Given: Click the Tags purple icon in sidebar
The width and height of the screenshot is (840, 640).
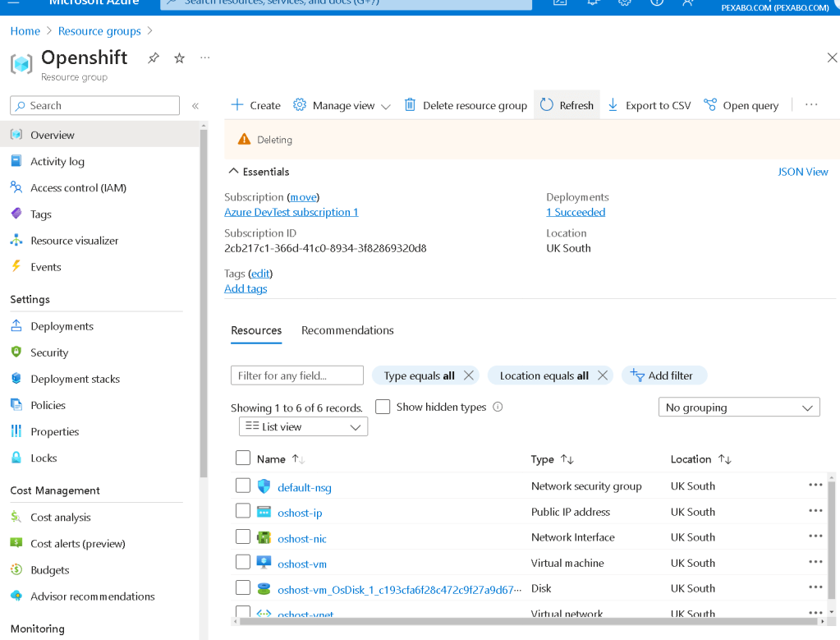Looking at the screenshot, I should pyautogui.click(x=16, y=214).
